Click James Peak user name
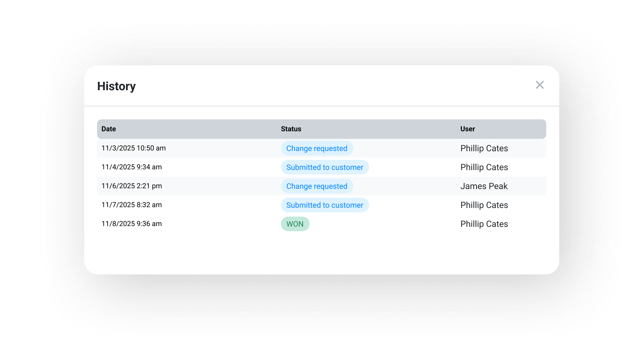Image resolution: width=644 pixels, height=343 pixels. [x=484, y=186]
